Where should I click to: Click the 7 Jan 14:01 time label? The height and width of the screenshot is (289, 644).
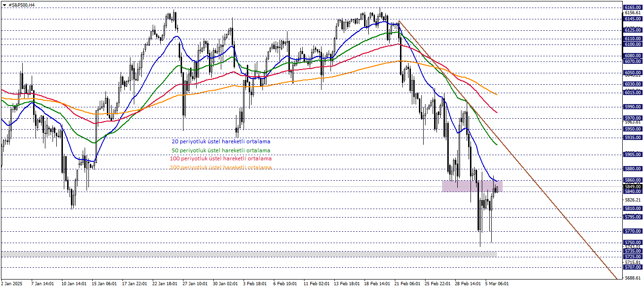click(x=43, y=284)
